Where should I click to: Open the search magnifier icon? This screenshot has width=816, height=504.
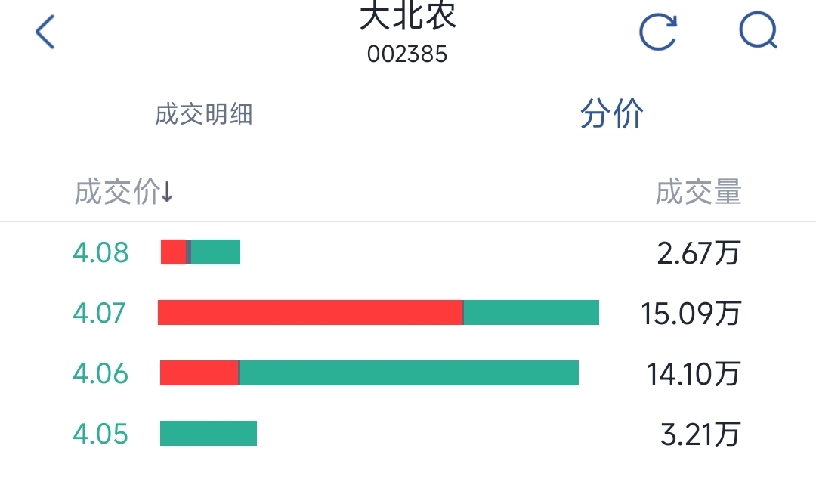759,30
